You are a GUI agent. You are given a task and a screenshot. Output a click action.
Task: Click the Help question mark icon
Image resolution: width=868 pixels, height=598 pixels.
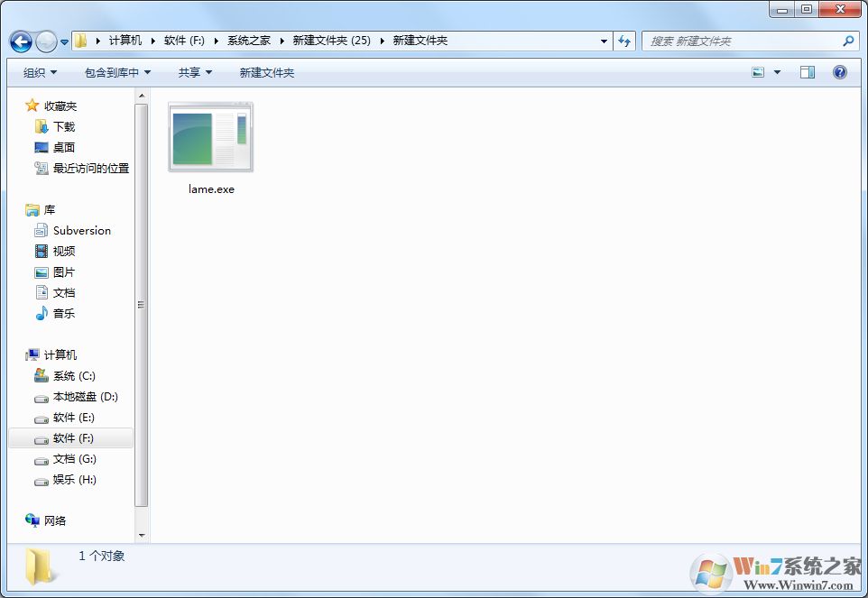[x=840, y=72]
